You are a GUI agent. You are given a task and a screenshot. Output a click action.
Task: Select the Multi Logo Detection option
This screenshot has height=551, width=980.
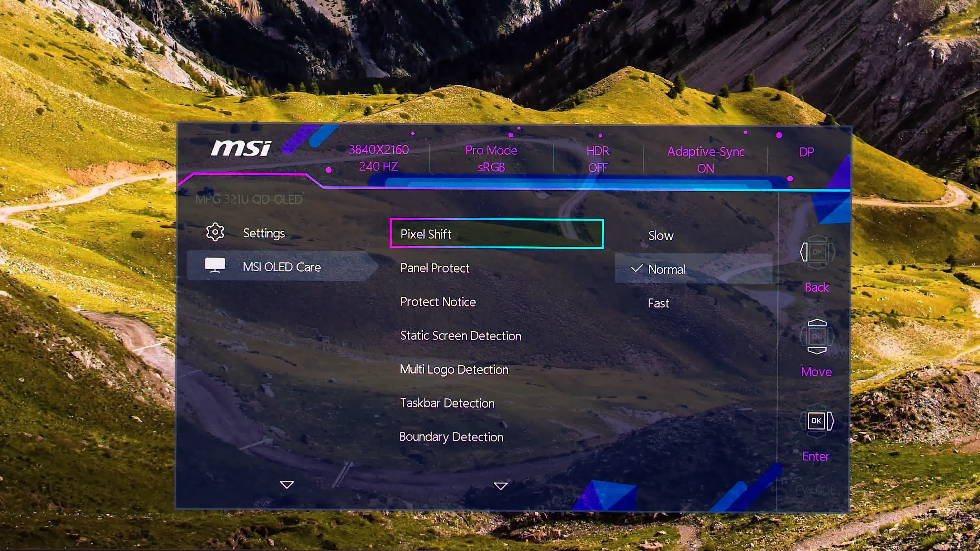pos(454,369)
